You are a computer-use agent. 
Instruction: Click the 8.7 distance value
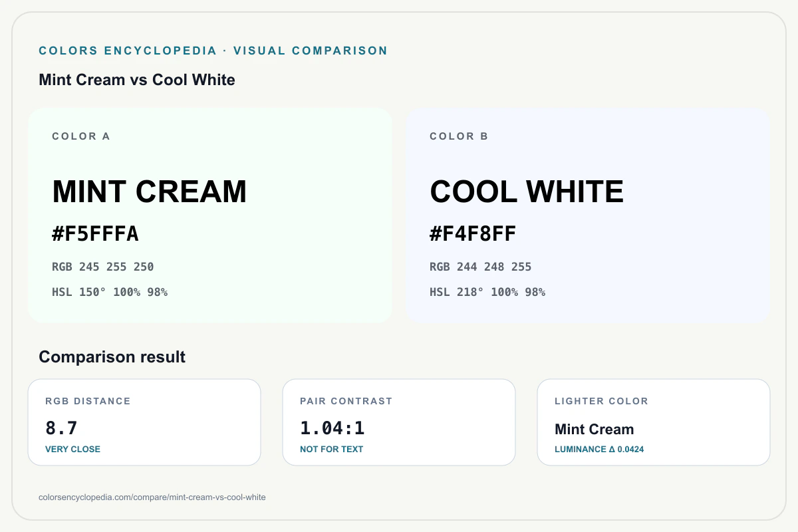62,428
